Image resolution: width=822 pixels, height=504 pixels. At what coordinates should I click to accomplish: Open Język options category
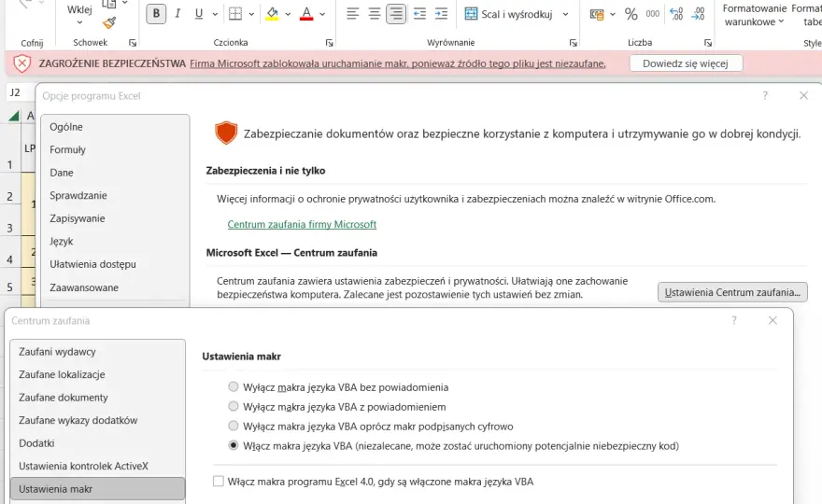(115, 242)
